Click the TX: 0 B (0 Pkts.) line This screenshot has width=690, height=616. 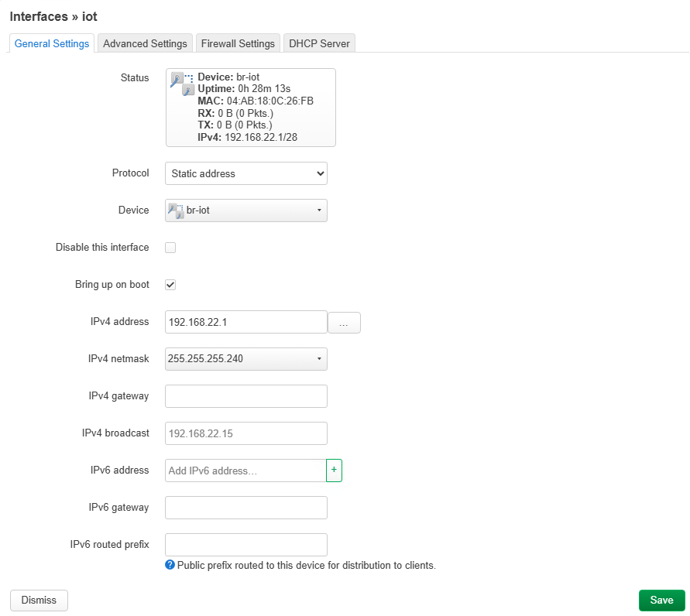click(235, 125)
